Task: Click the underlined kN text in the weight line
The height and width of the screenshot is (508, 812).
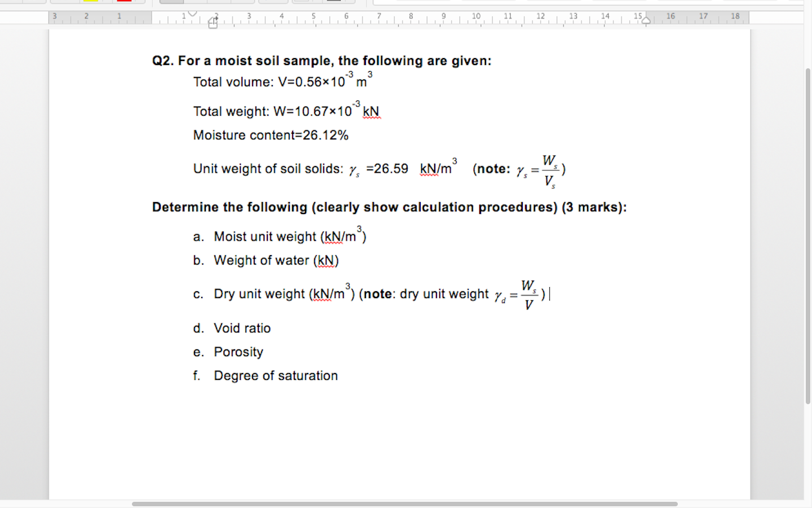Action: [372, 111]
